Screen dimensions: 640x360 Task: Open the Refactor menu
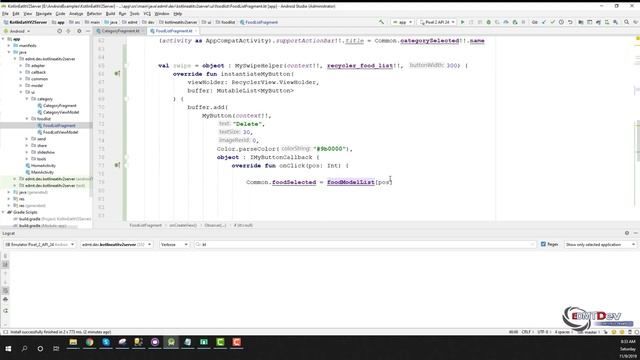(x=94, y=14)
